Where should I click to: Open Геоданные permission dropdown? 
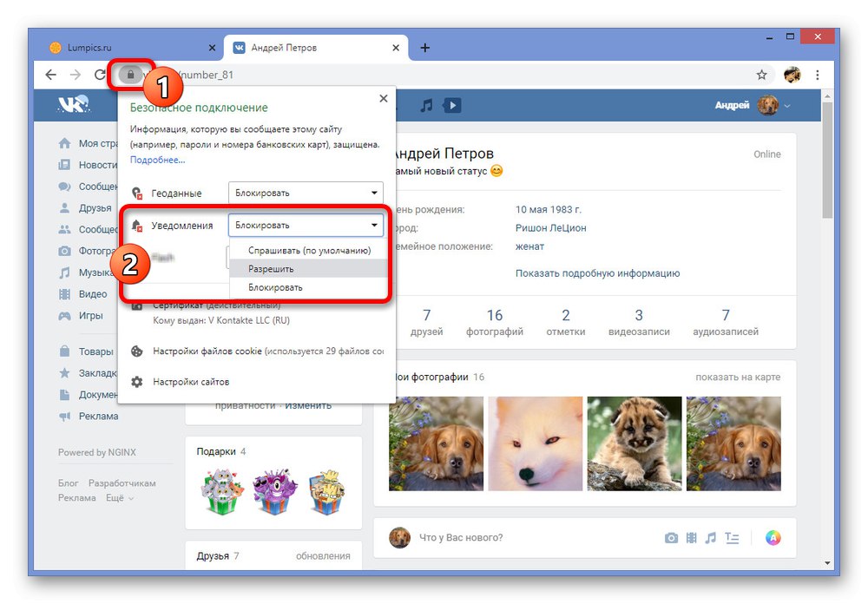(306, 193)
